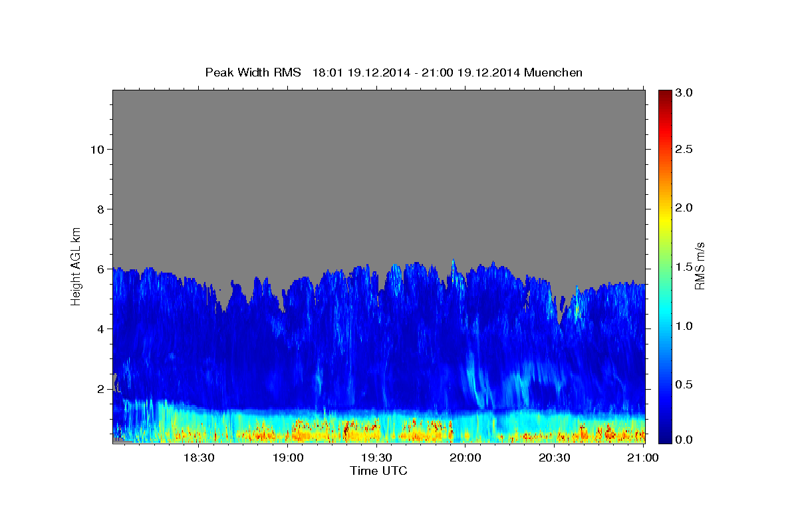798x532 pixels.
Task: Click the dark red top of the colorbar
Action: (x=665, y=96)
